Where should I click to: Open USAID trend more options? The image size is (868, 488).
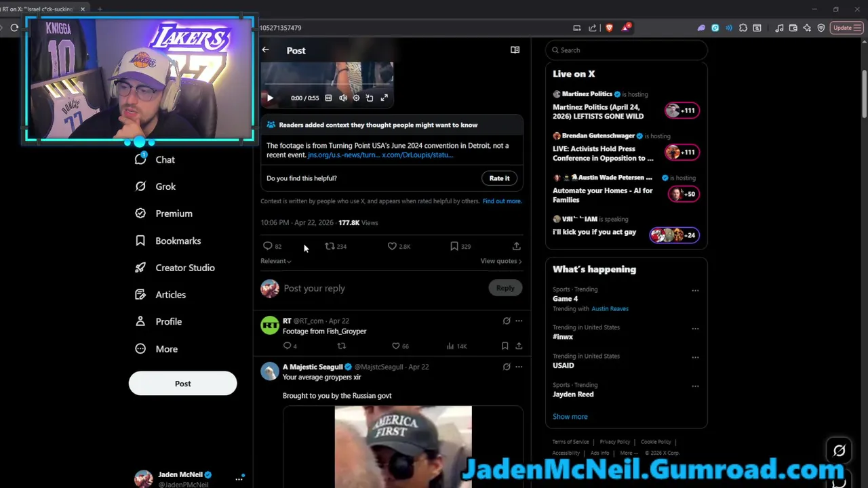point(695,357)
